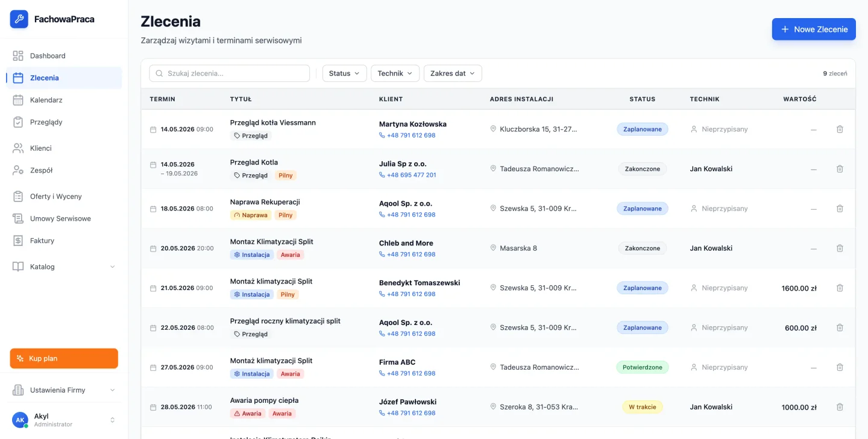This screenshot has height=439, width=868.
Task: Open Umowy Serwisowe in sidebar
Action: click(x=64, y=218)
